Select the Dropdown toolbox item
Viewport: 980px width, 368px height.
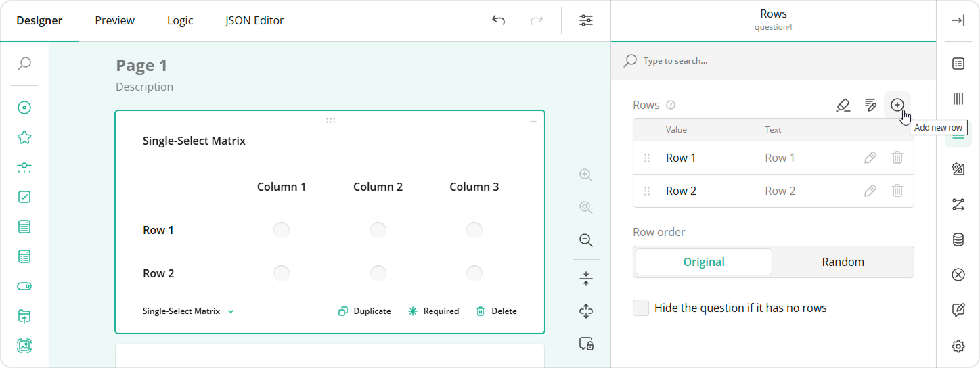coord(24,227)
